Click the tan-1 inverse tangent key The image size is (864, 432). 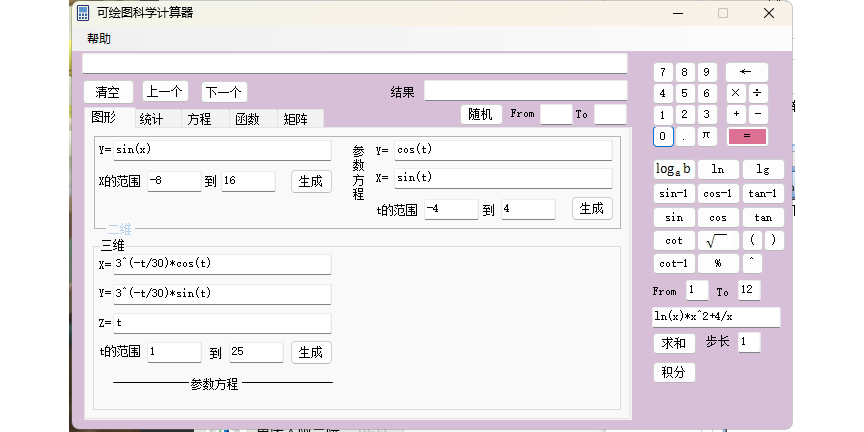pos(763,193)
